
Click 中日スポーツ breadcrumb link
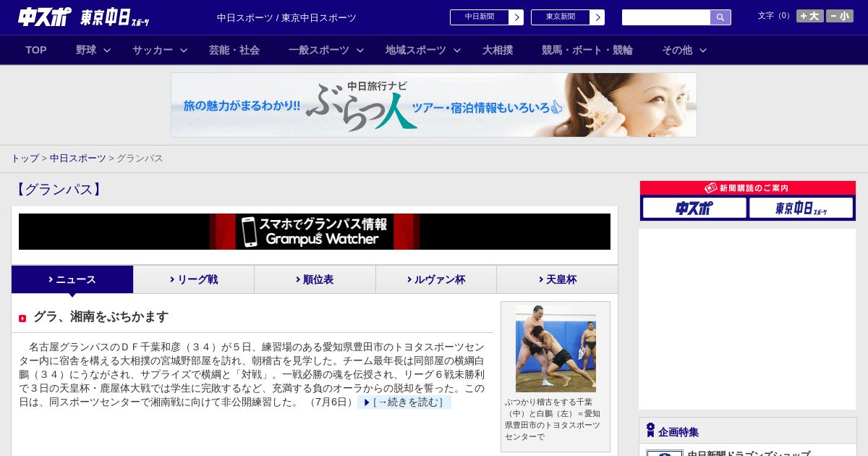click(x=78, y=159)
